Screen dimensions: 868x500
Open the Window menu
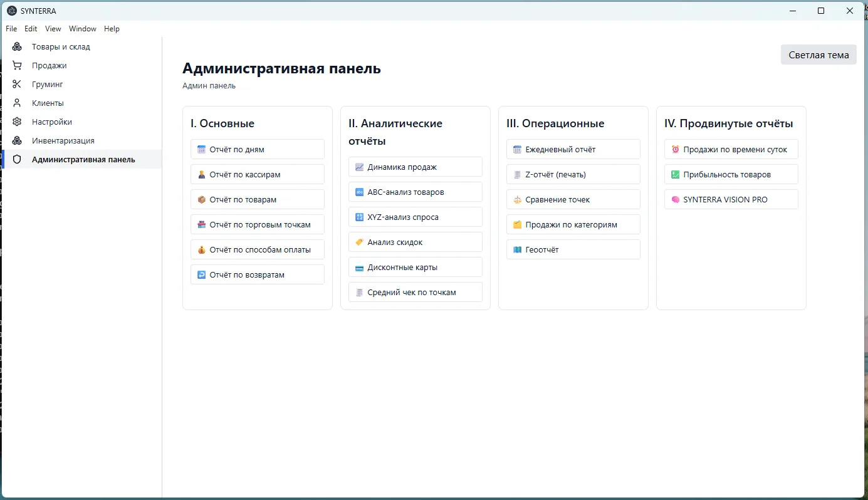click(x=83, y=29)
